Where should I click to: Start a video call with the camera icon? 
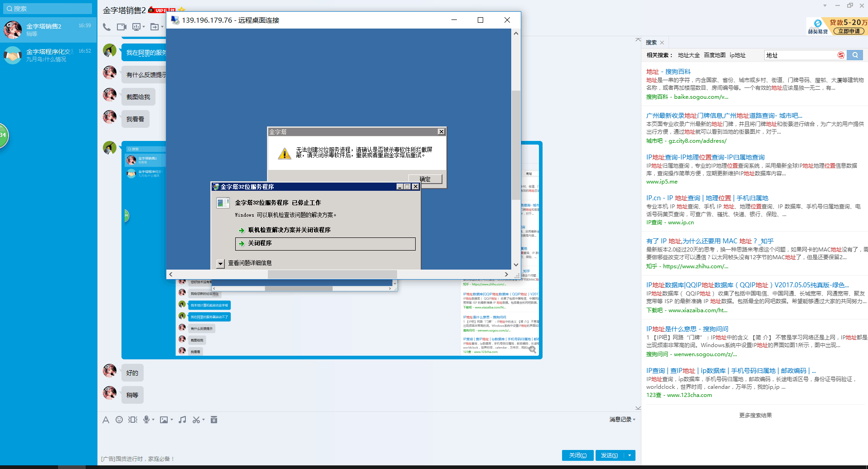click(x=121, y=27)
